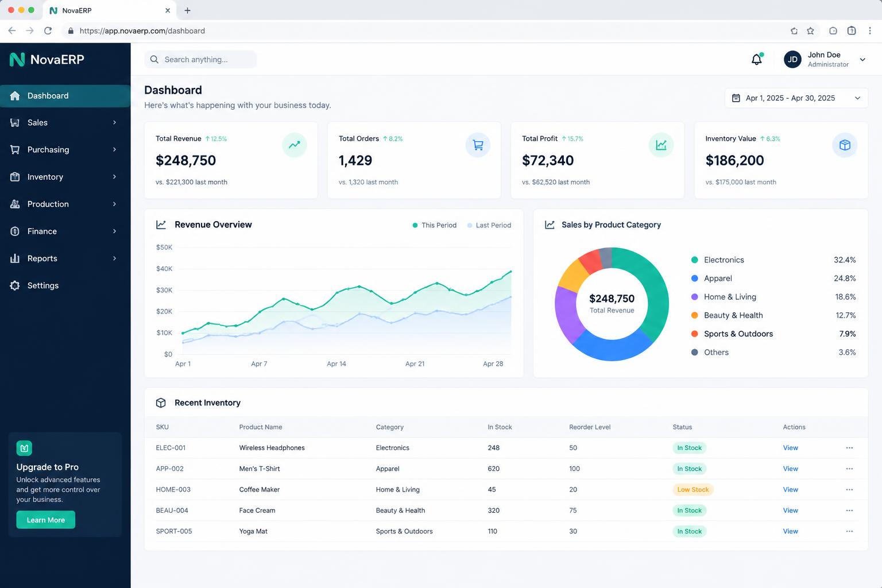View the Face Cream item

tap(791, 510)
